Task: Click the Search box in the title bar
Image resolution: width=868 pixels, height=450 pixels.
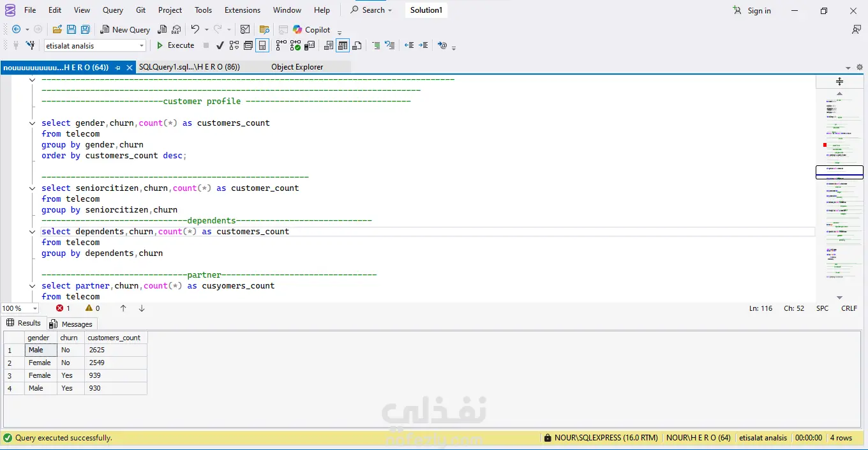Action: [371, 10]
